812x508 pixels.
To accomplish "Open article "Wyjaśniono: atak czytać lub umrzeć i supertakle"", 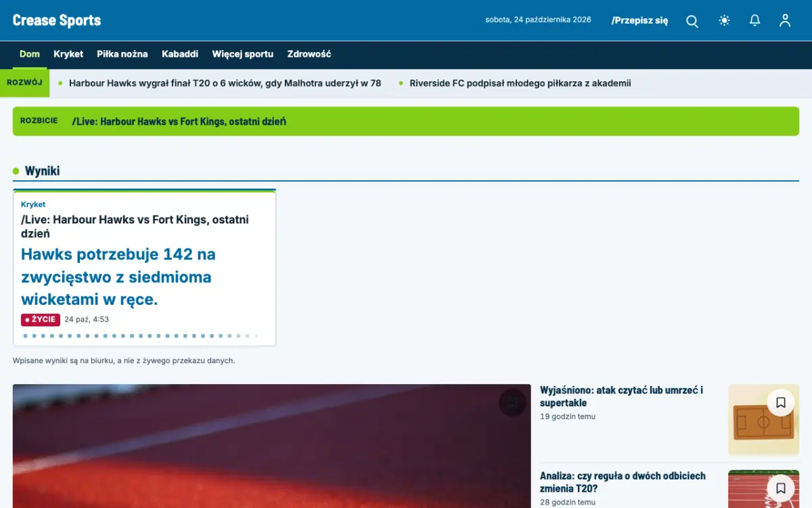I will (621, 396).
